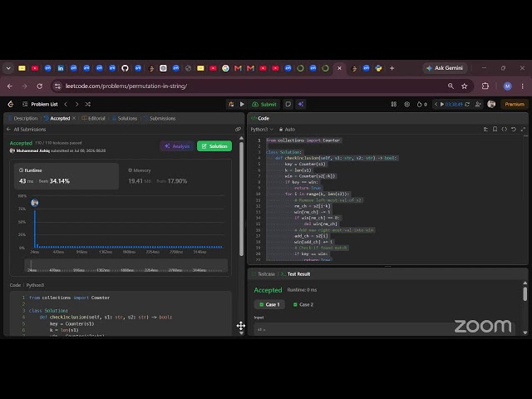Go to the previous problem arrow
The width and height of the screenshot is (532, 399).
66,104
